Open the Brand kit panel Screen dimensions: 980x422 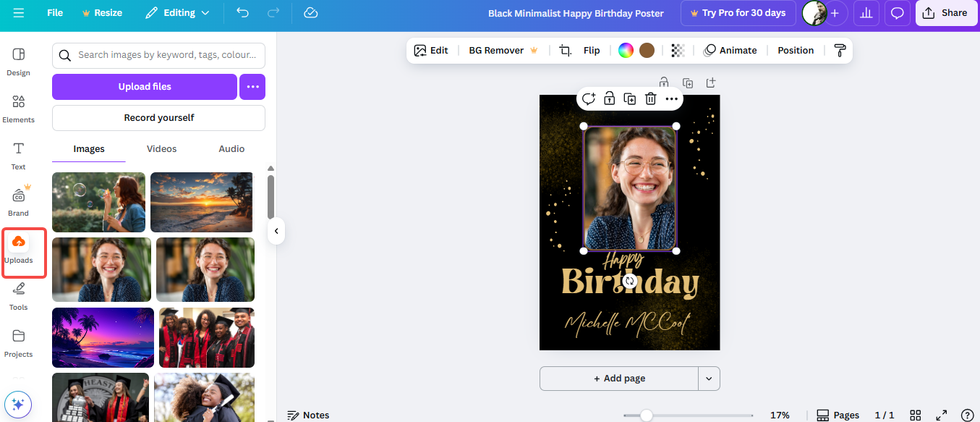pyautogui.click(x=18, y=201)
